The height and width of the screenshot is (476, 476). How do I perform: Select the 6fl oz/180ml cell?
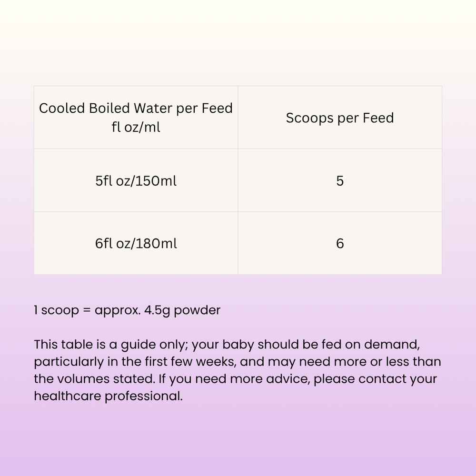tap(136, 243)
